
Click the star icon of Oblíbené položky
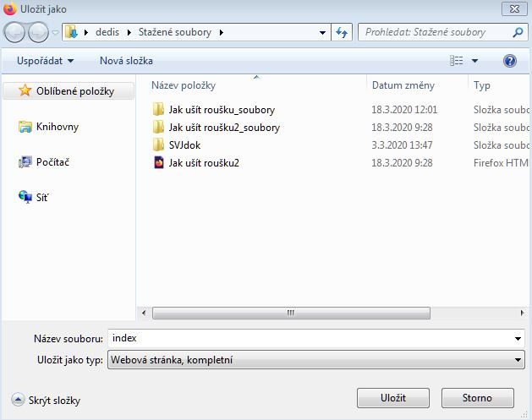click(x=25, y=90)
